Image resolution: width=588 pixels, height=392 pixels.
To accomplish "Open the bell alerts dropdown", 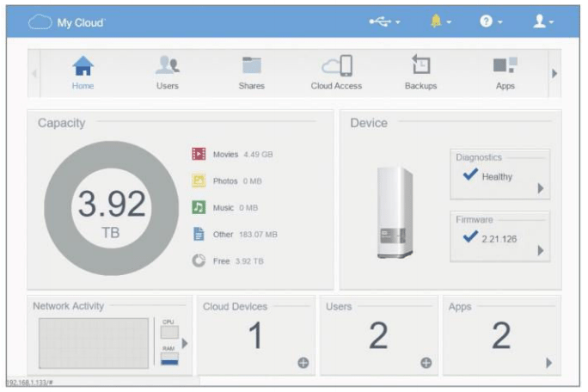I will (x=441, y=21).
